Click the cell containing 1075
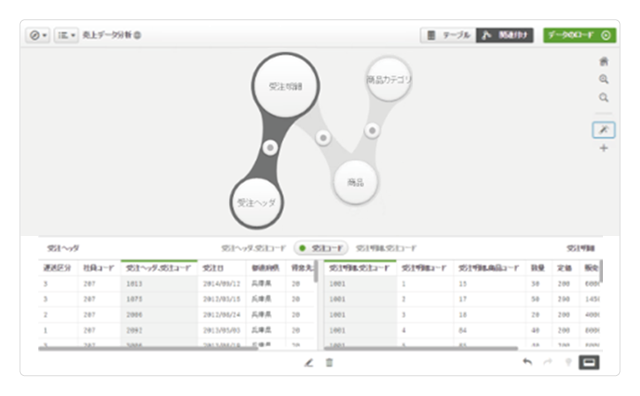Viewport: 640px width, 396px height. 159,299
